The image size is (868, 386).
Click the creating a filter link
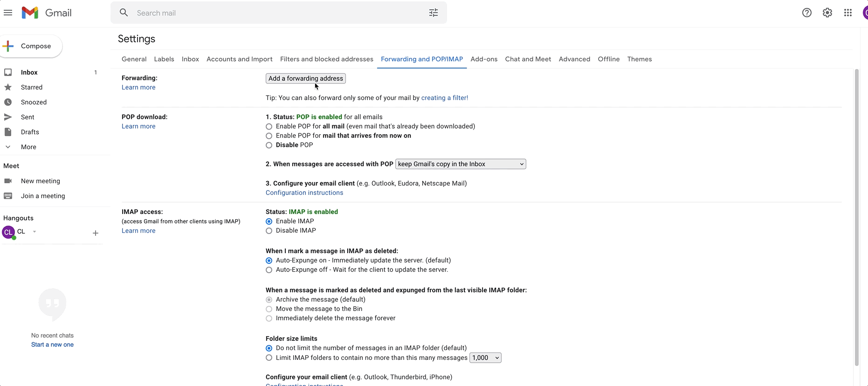pyautogui.click(x=445, y=98)
